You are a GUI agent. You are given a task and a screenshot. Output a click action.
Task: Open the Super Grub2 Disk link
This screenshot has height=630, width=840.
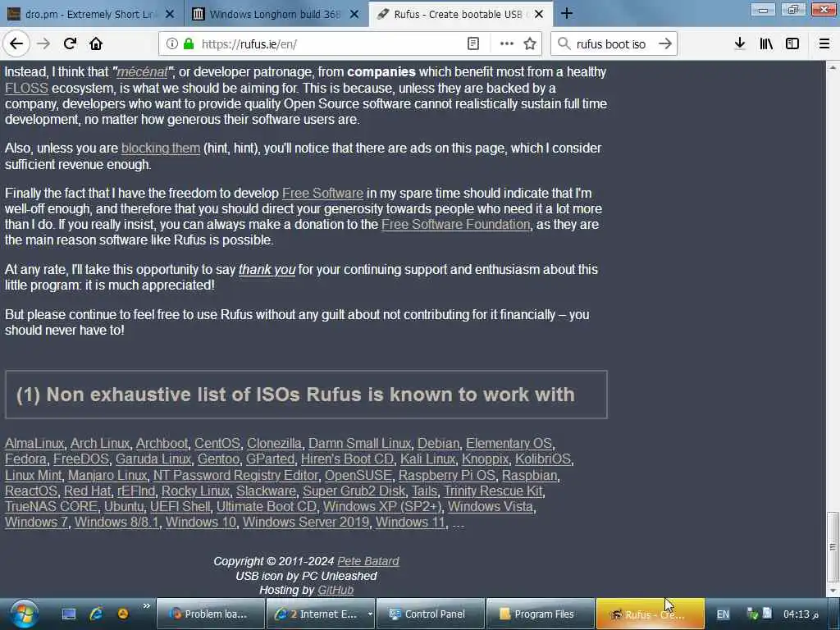[354, 491]
